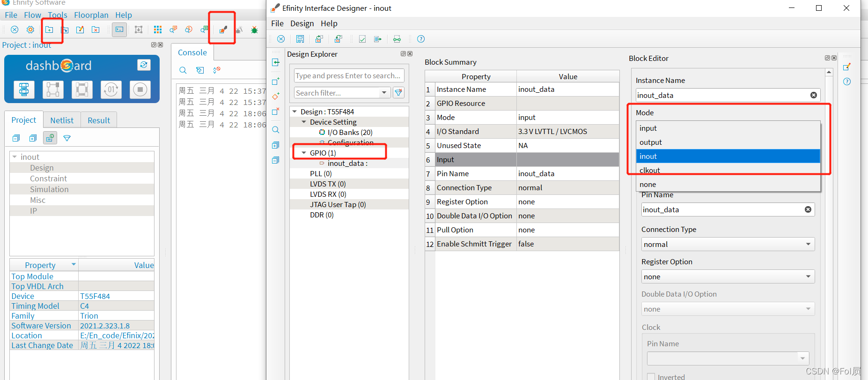Screen dimensions: 868x380
Task: Open the Help menu in Interface Designer
Action: coord(329,23)
